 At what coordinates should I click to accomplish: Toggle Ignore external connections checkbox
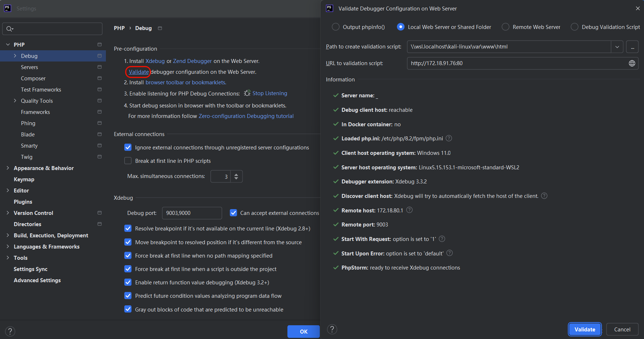pos(128,147)
